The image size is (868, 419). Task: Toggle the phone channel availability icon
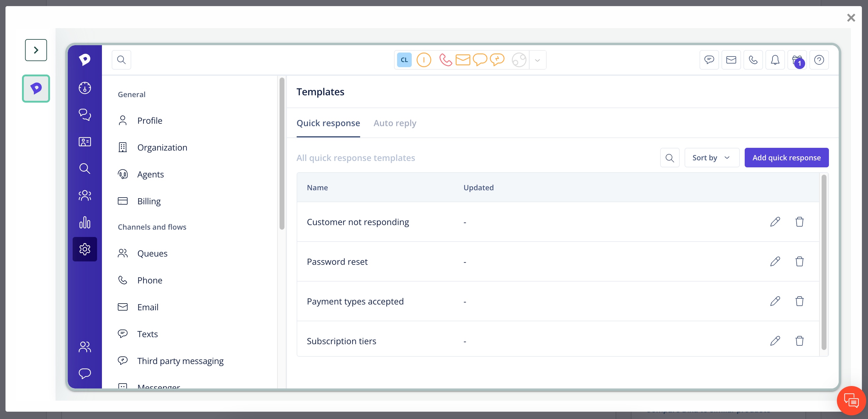[446, 60]
